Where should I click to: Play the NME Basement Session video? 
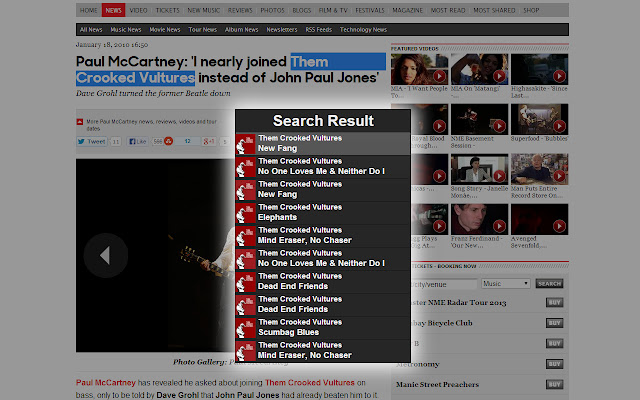480,119
